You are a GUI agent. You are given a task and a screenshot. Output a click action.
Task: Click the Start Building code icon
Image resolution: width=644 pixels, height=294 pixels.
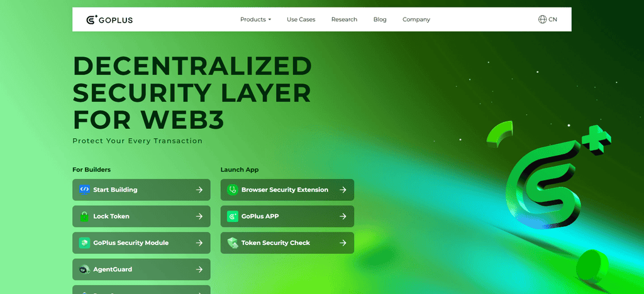[x=85, y=190]
